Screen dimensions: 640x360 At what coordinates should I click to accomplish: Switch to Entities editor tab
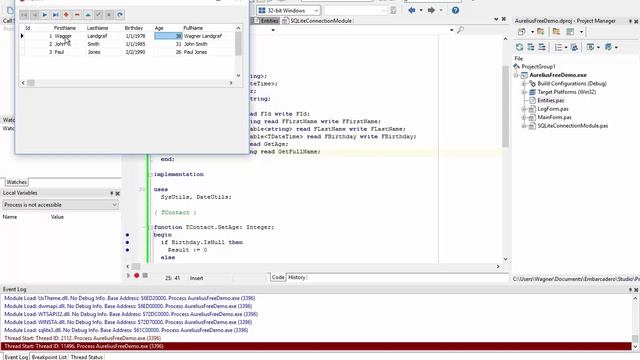pyautogui.click(x=266, y=21)
